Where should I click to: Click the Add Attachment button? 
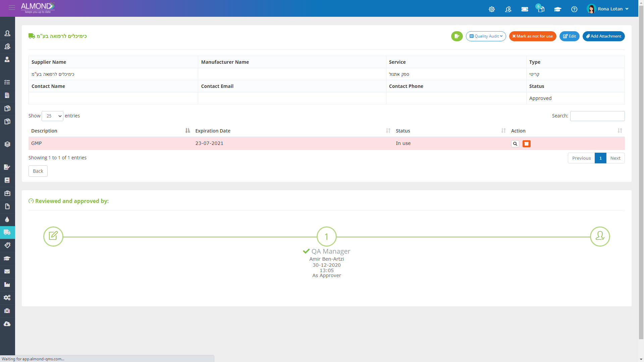603,36
